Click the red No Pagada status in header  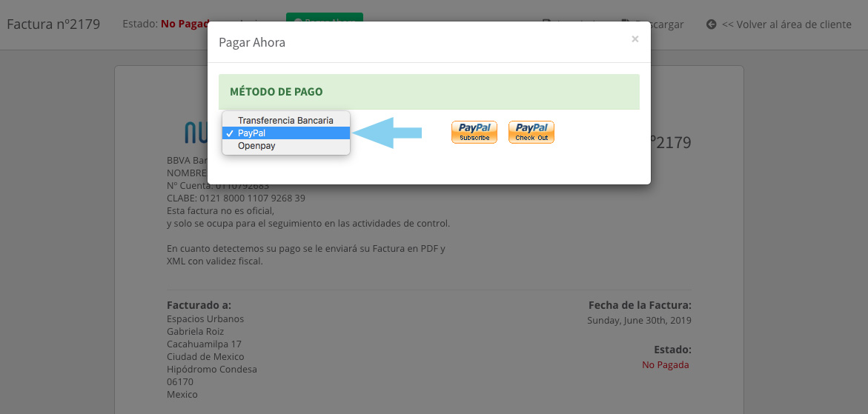185,24
